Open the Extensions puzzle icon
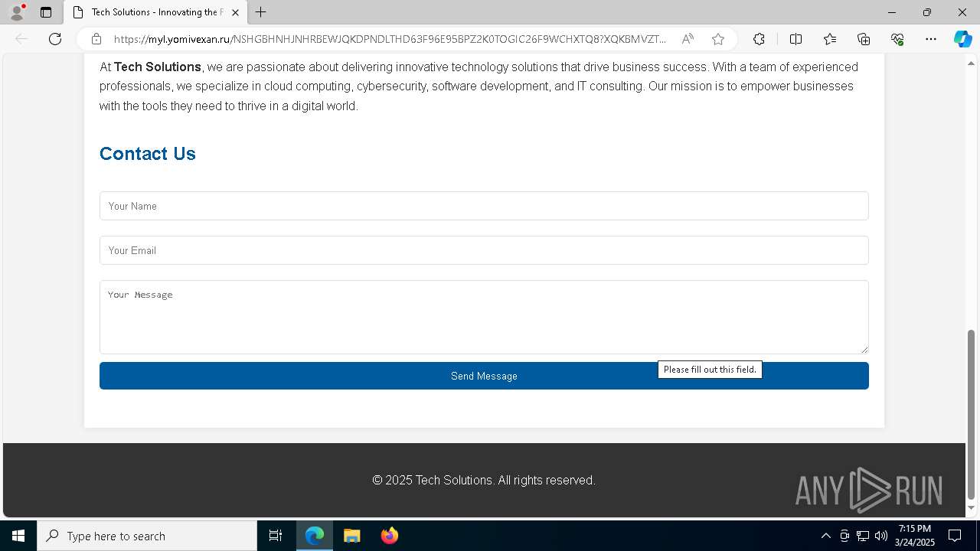Image resolution: width=980 pixels, height=551 pixels. click(x=759, y=39)
